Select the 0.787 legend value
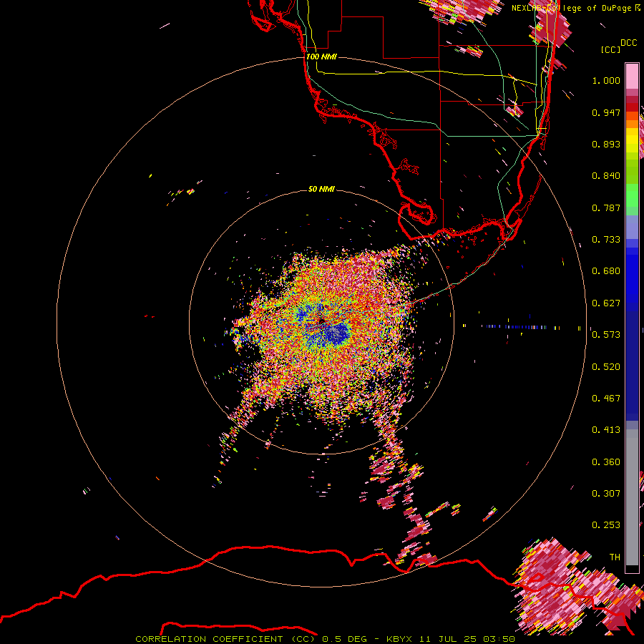The image size is (644, 644). point(606,208)
